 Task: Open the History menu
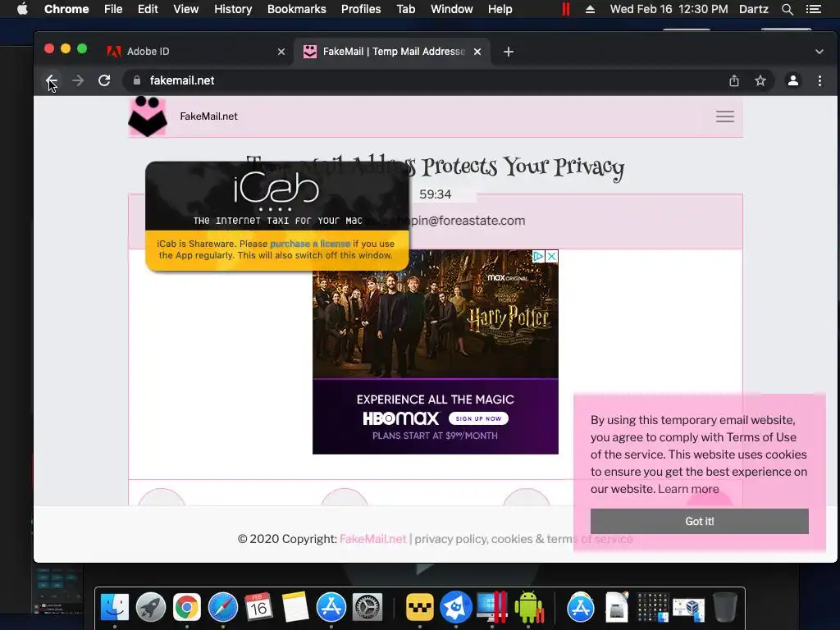point(233,9)
